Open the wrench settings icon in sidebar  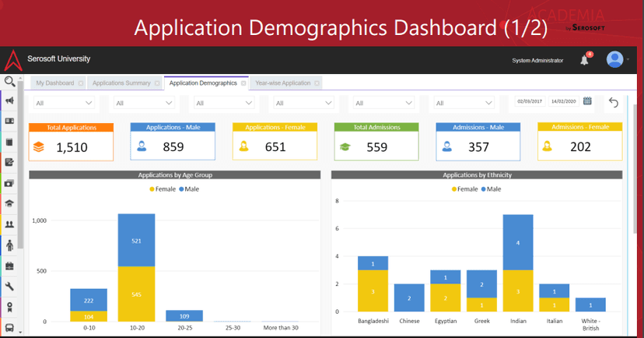coord(10,287)
